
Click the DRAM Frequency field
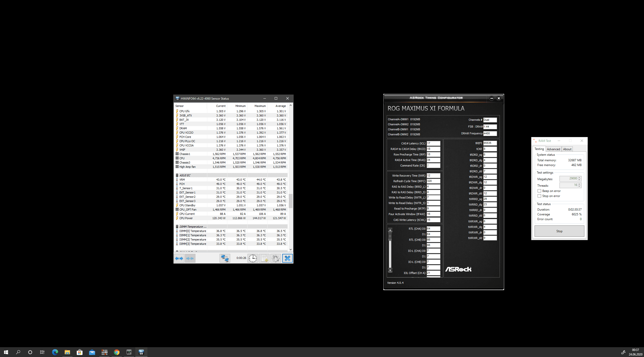[x=490, y=134]
